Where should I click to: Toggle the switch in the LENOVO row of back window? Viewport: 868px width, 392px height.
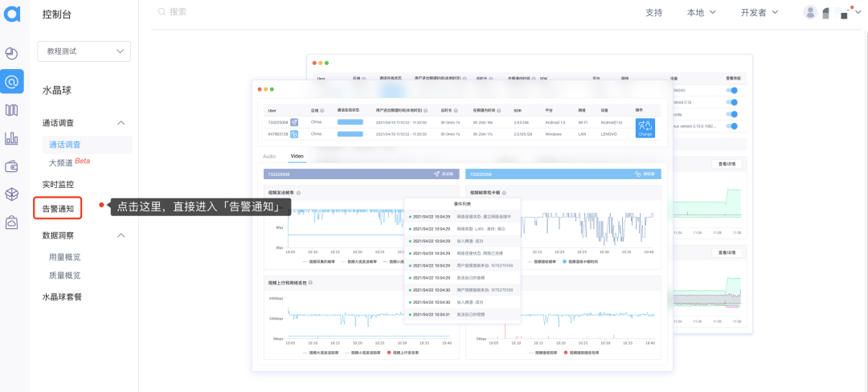pyautogui.click(x=732, y=91)
